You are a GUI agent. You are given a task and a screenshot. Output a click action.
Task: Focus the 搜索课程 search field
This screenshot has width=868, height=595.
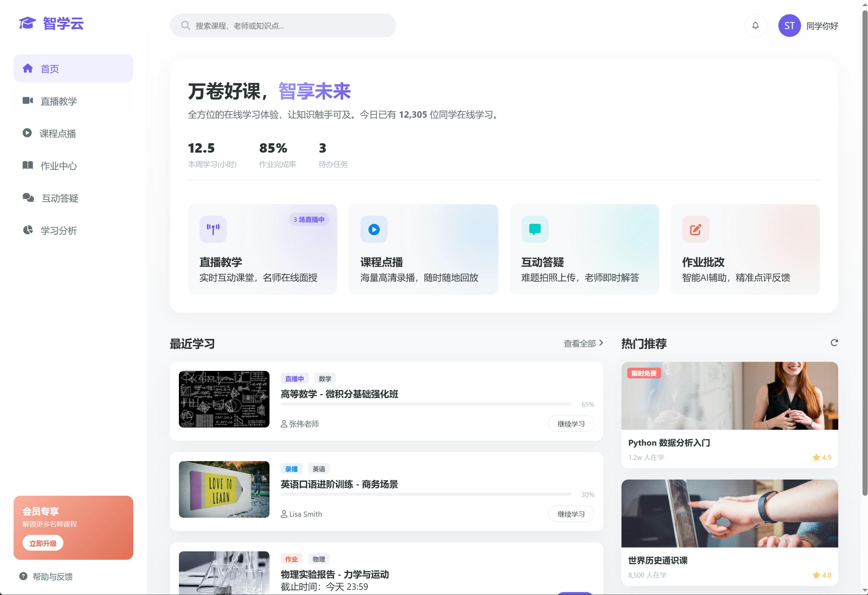coord(283,25)
